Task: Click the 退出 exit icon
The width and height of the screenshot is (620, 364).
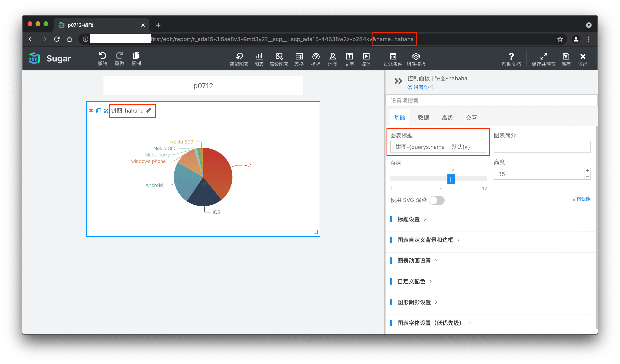Action: [582, 59]
